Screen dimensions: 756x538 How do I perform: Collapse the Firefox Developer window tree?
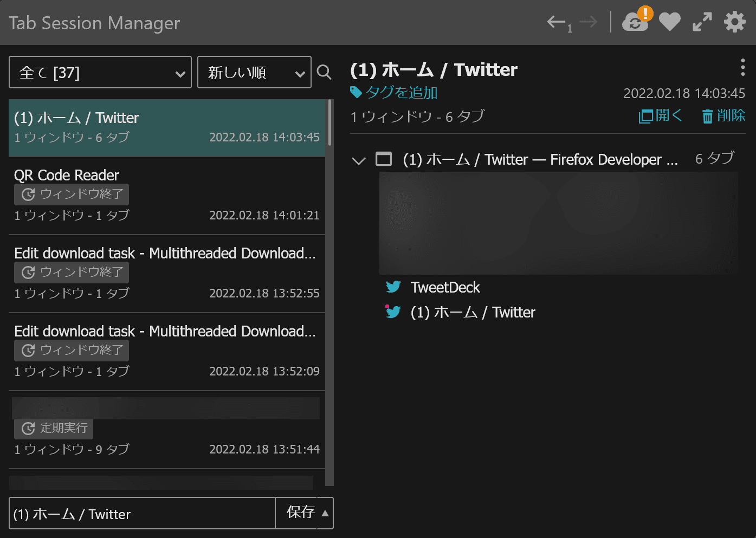point(359,160)
